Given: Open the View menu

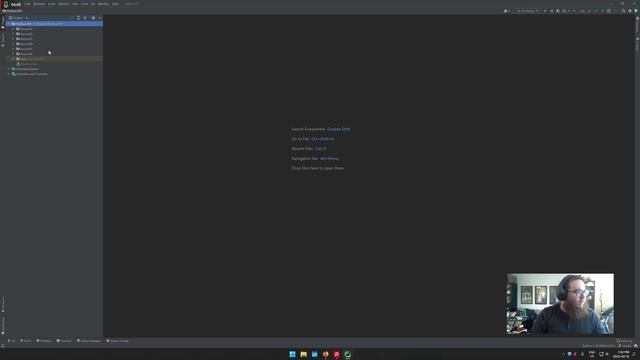Looking at the screenshot, I should (28, 4).
